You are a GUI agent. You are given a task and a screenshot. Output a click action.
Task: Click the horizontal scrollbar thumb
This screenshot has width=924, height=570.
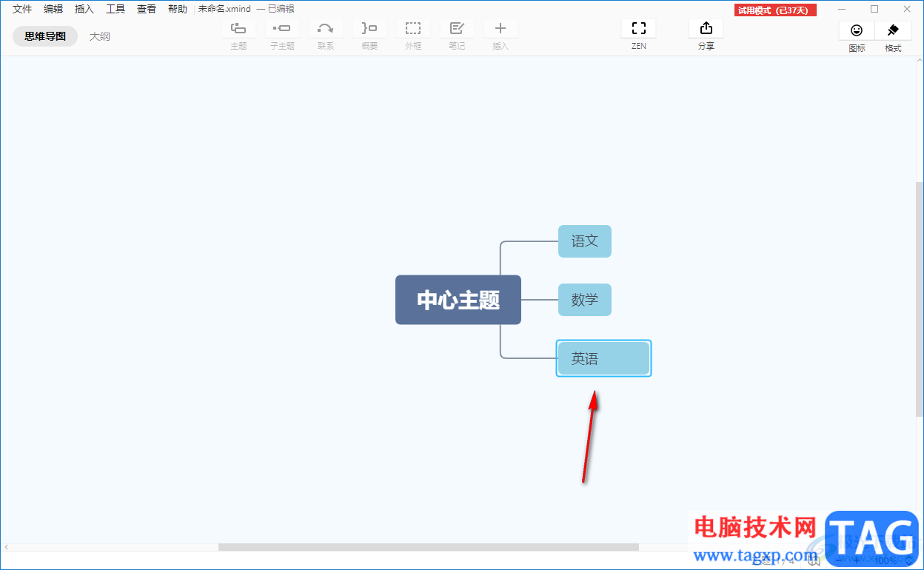coord(429,547)
